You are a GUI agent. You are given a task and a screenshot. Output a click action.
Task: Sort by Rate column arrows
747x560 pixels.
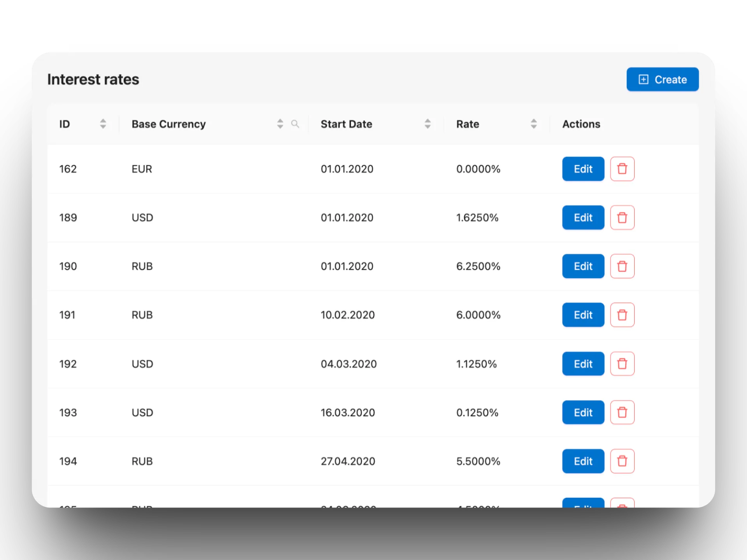pyautogui.click(x=534, y=124)
